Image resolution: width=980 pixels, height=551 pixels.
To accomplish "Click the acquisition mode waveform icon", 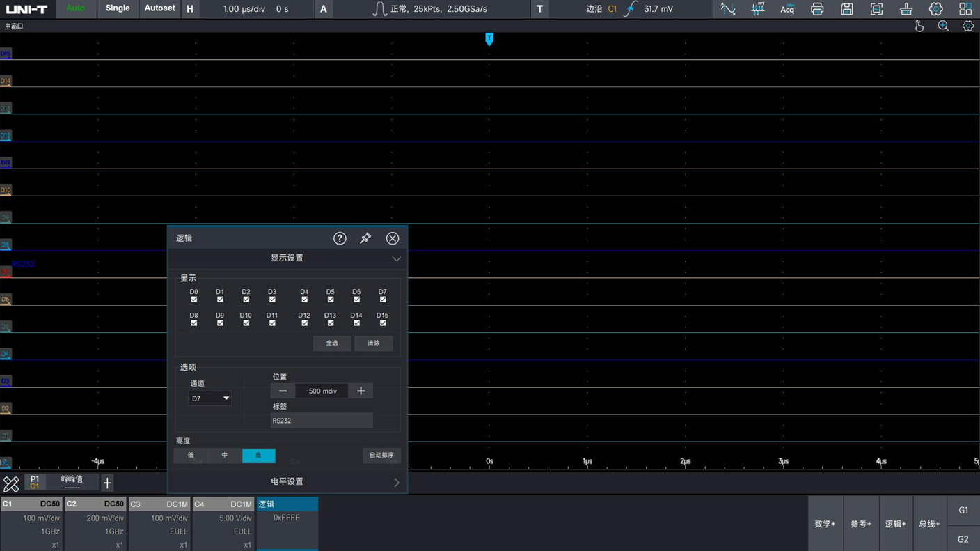I will coord(379,9).
